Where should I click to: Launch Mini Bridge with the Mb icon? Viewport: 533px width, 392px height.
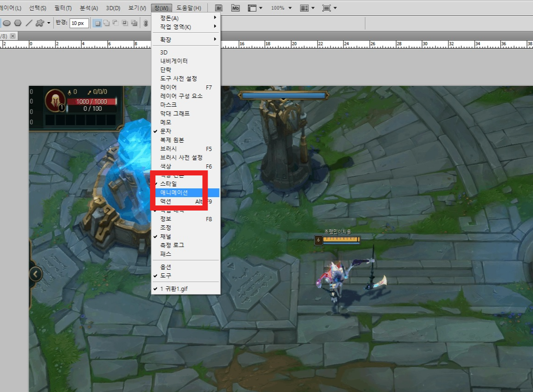[235, 8]
